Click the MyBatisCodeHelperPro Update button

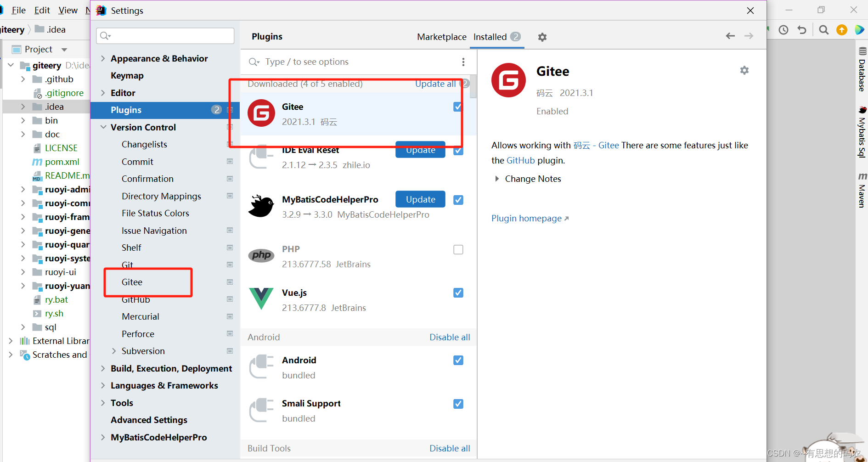click(420, 199)
